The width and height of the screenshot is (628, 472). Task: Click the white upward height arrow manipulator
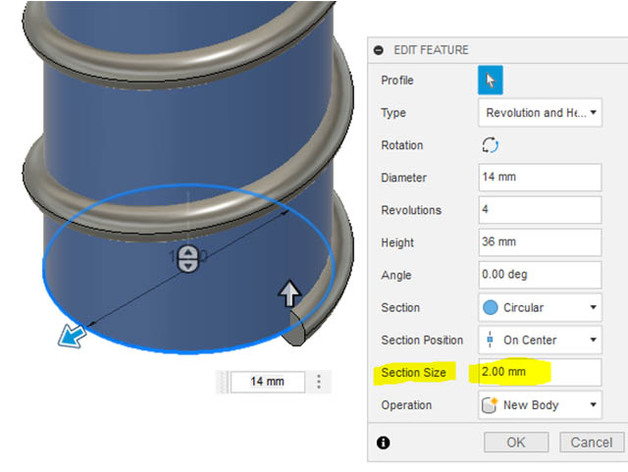tap(289, 293)
